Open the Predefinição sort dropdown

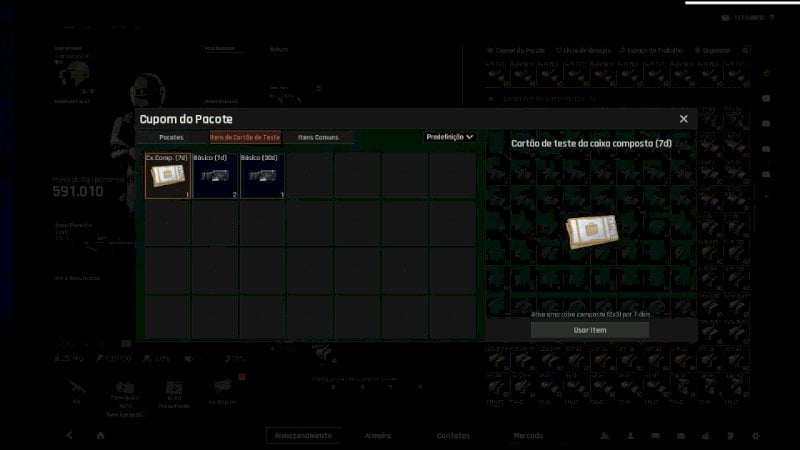[x=449, y=137]
